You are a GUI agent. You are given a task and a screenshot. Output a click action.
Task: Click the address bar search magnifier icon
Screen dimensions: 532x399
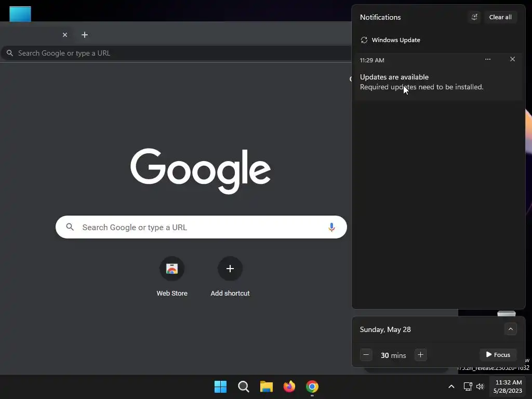point(10,54)
